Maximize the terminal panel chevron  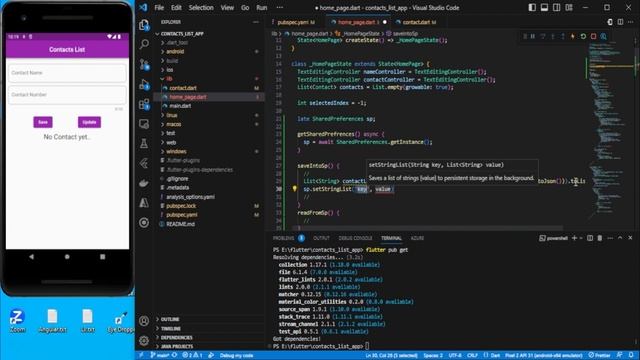(x=620, y=238)
